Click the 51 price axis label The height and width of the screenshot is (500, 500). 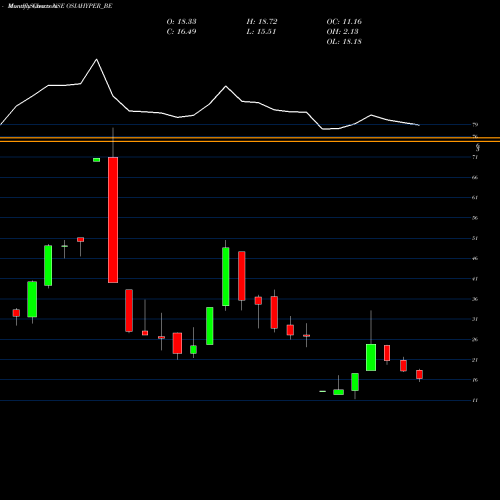(x=475, y=238)
